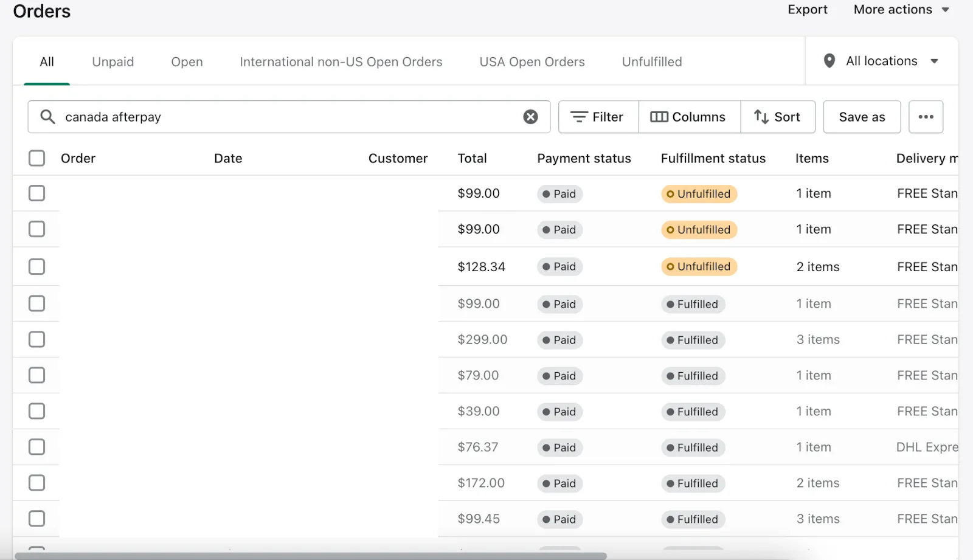This screenshot has height=560, width=973.
Task: Click the location pin icon
Action: [x=829, y=61]
